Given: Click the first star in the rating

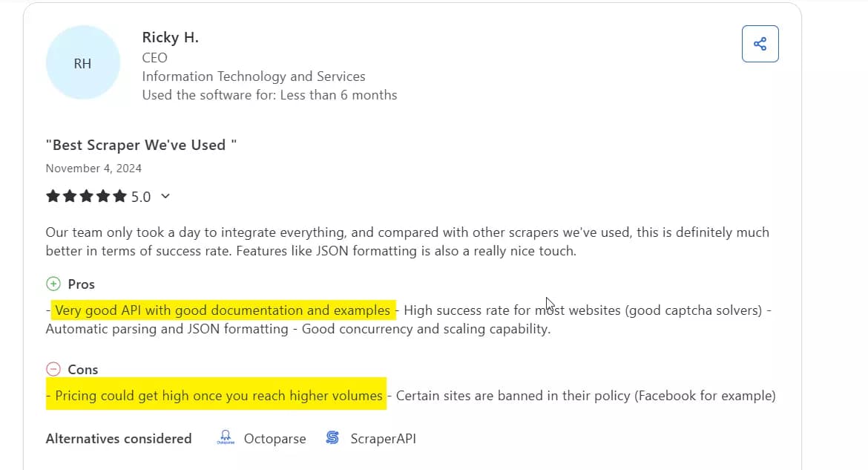Looking at the screenshot, I should click(x=53, y=196).
